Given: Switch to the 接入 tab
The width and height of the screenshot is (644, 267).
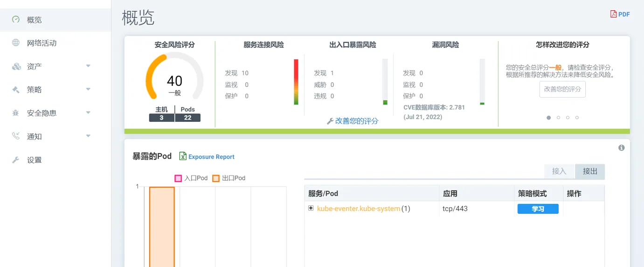Looking at the screenshot, I should pyautogui.click(x=559, y=171).
